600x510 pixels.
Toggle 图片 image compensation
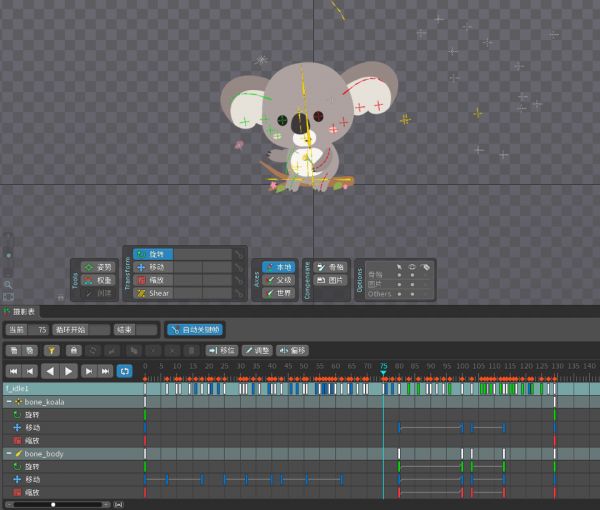(330, 280)
